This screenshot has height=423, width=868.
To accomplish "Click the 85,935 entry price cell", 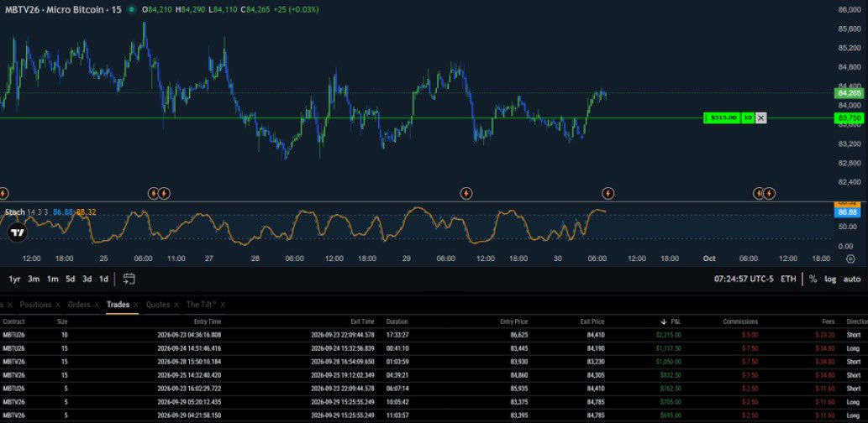I will 519,389.
